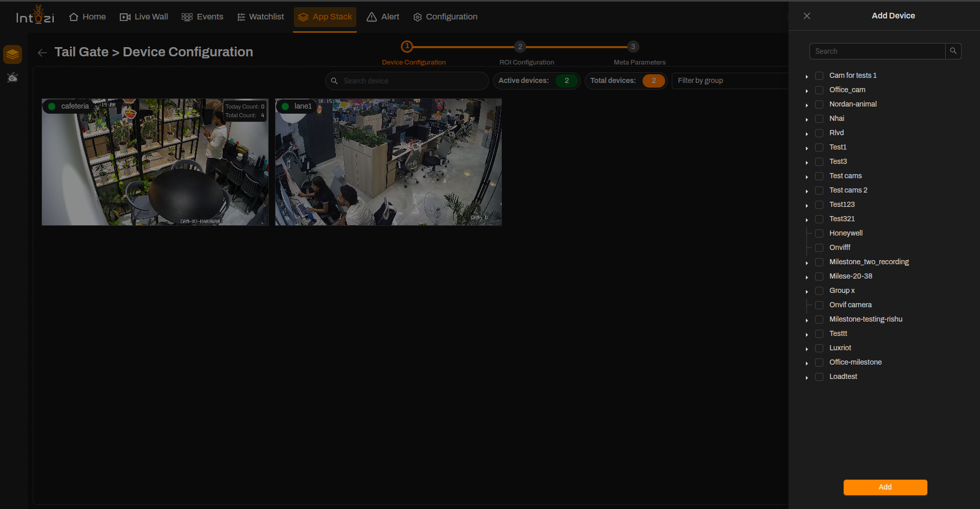Select step 2 ROI Configuration circle

coord(520,47)
